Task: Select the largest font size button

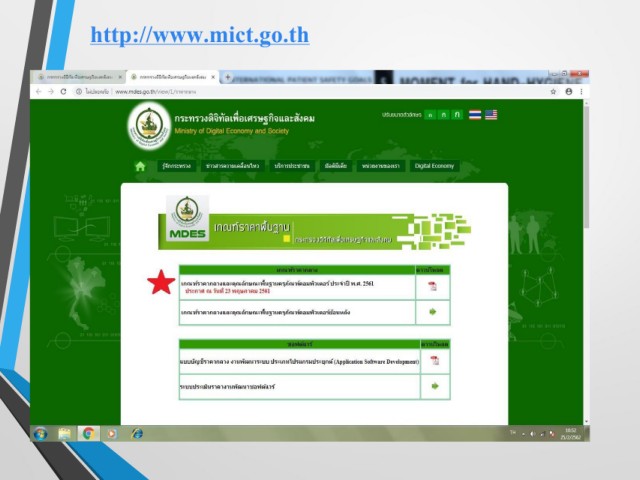Action: point(457,115)
